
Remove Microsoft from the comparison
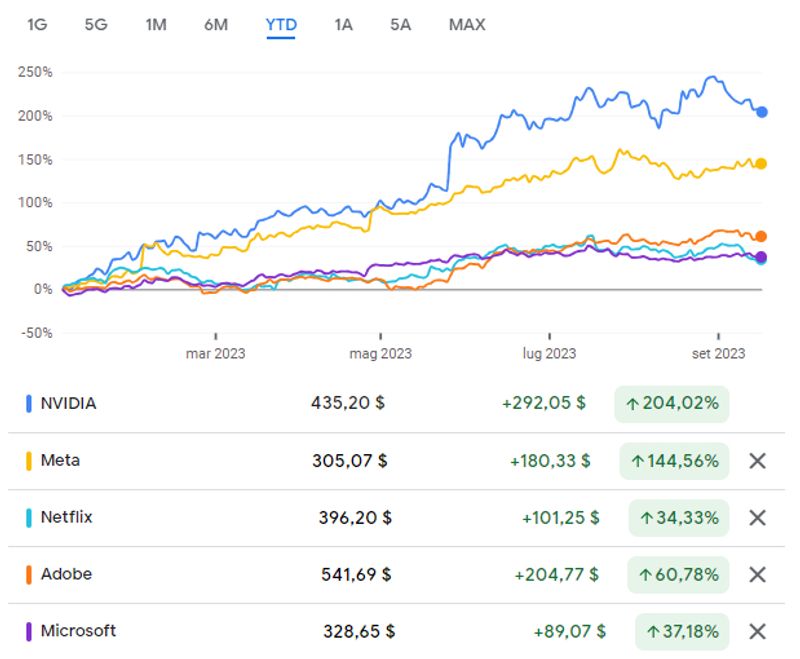click(757, 631)
